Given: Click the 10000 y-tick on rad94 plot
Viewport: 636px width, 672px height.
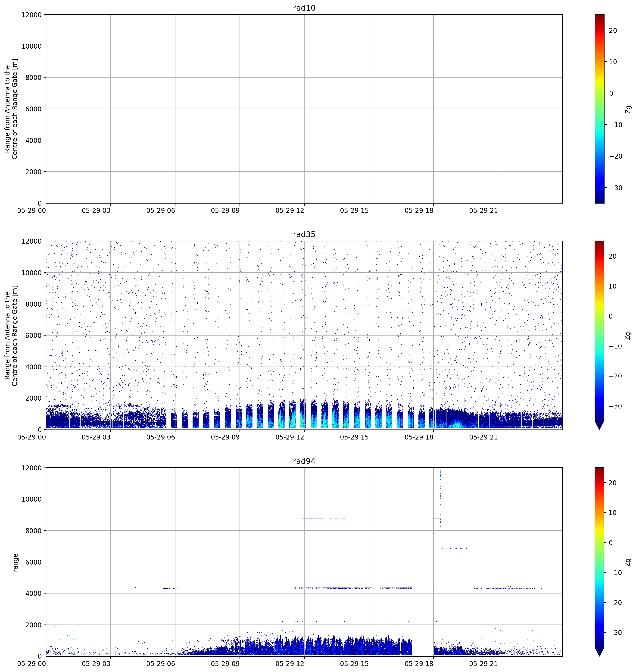Looking at the screenshot, I should point(31,499).
